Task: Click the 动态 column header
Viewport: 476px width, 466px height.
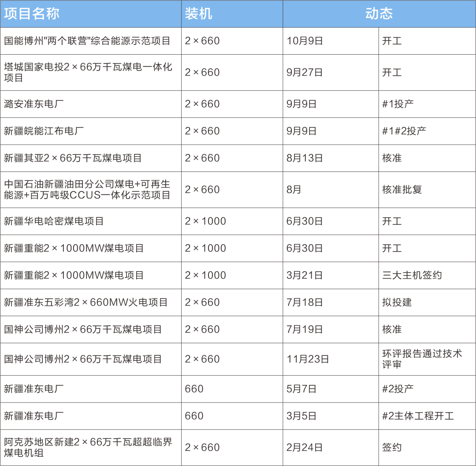Action: [379, 14]
